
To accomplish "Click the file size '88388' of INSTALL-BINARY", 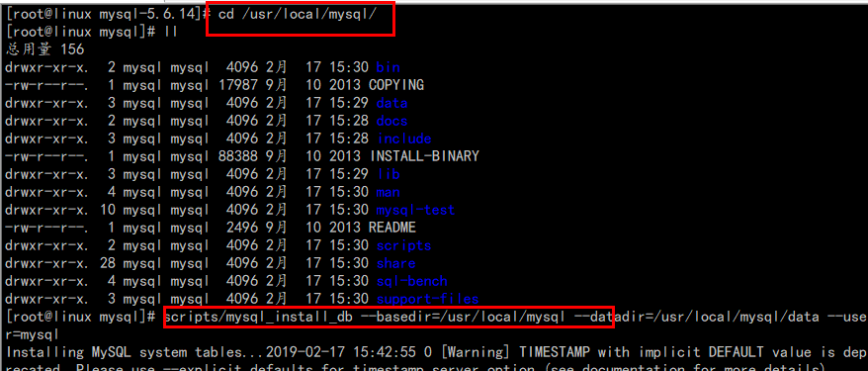I will [238, 156].
